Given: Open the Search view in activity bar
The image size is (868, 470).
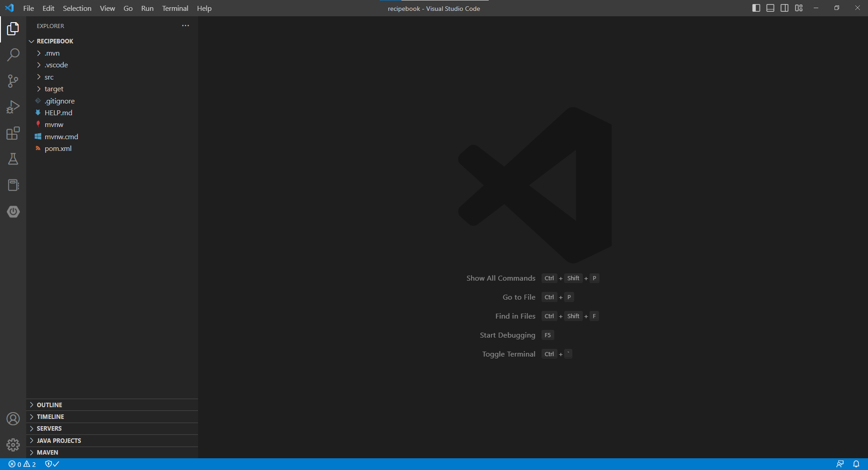Looking at the screenshot, I should tap(13, 55).
